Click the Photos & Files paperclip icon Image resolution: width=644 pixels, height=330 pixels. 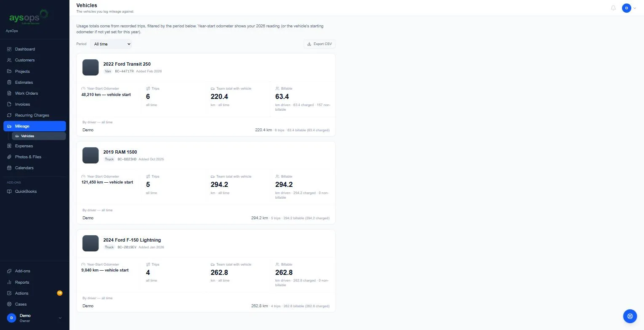coord(9,157)
